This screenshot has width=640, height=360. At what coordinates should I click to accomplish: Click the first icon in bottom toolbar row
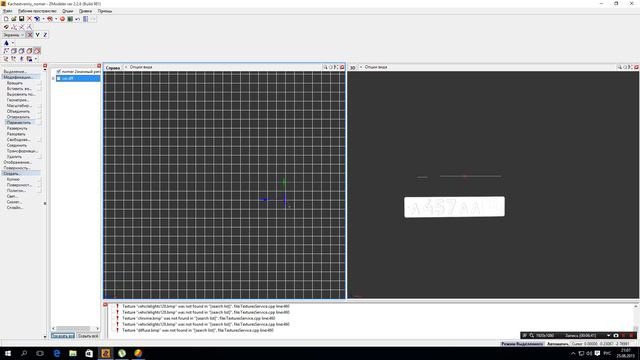click(x=6, y=59)
